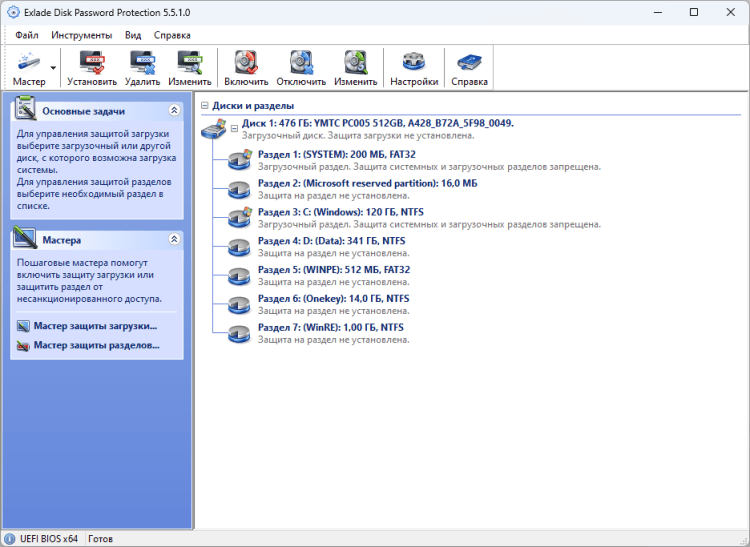Click the Основные задачи clipboard icon
Screen dimensions: 750x547
[x=25, y=108]
